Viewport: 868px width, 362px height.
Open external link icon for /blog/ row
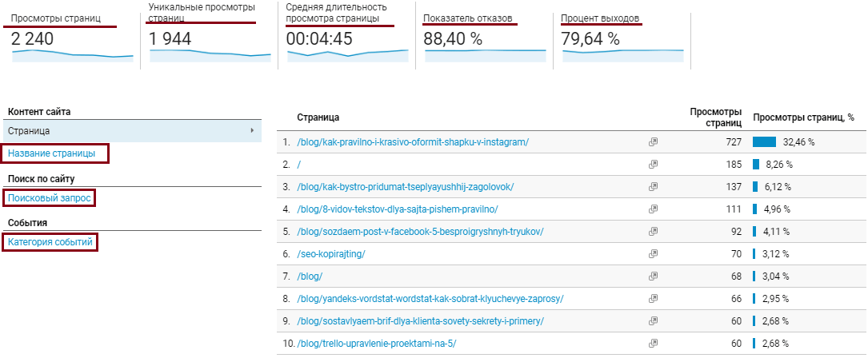point(654,276)
